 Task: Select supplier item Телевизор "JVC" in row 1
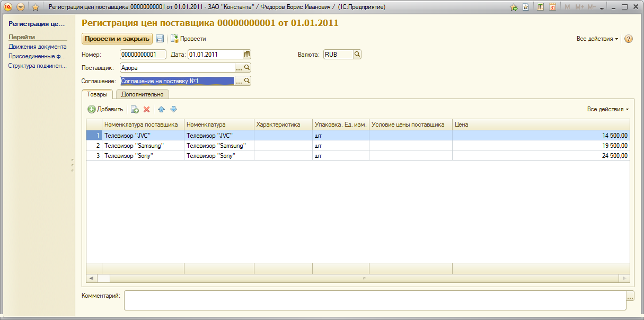tap(143, 136)
